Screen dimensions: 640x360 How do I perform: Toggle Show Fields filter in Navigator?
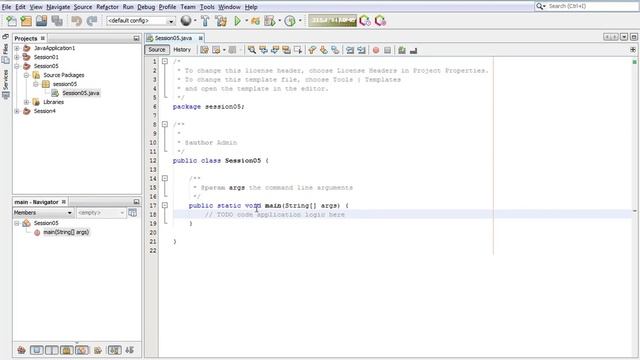(37, 350)
